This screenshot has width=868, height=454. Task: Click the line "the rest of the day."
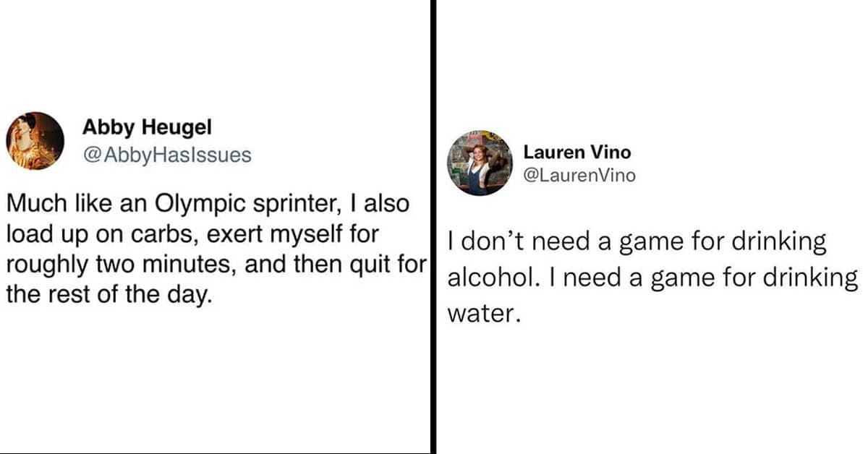(x=109, y=294)
